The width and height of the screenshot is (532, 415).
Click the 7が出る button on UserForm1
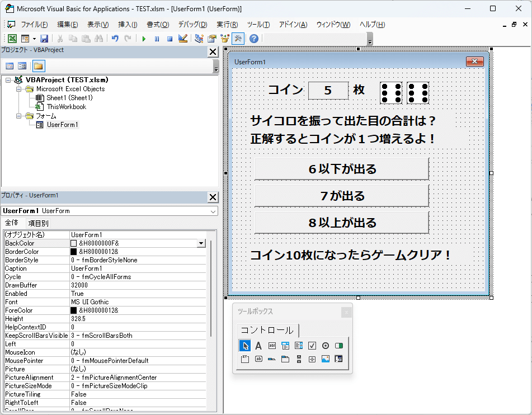[x=341, y=195]
